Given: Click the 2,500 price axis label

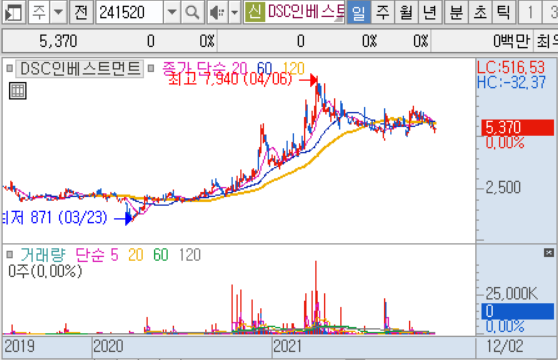Looking at the screenshot, I should pyautogui.click(x=503, y=187).
